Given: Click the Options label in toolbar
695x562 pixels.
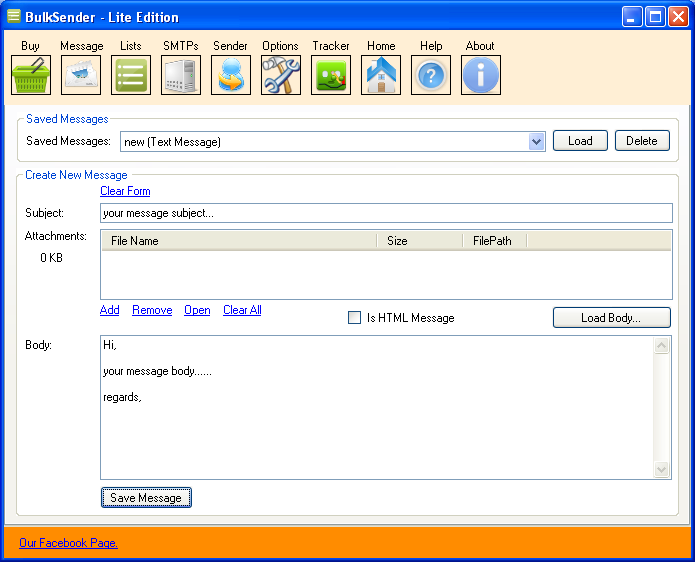Looking at the screenshot, I should coord(280,46).
